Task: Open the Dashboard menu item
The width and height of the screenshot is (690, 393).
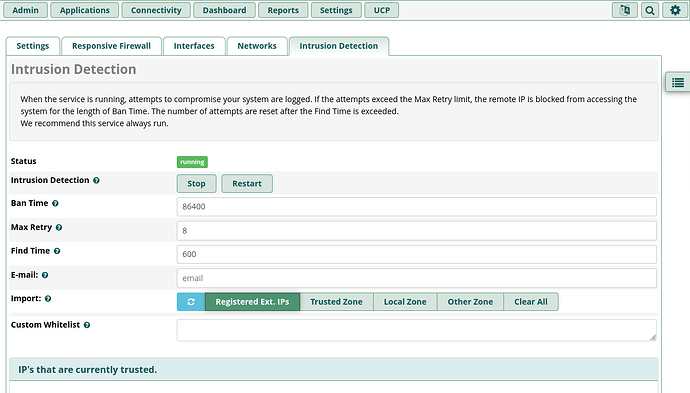Action: (x=224, y=10)
